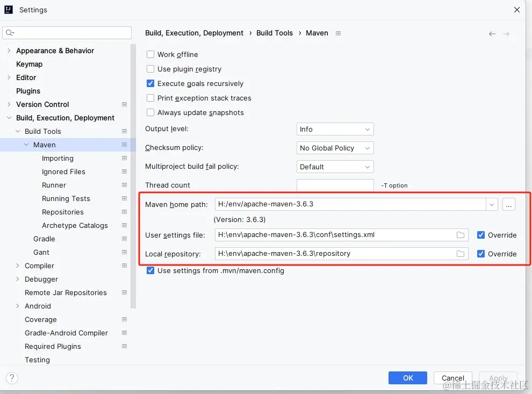Click the OK button

[x=407, y=378]
